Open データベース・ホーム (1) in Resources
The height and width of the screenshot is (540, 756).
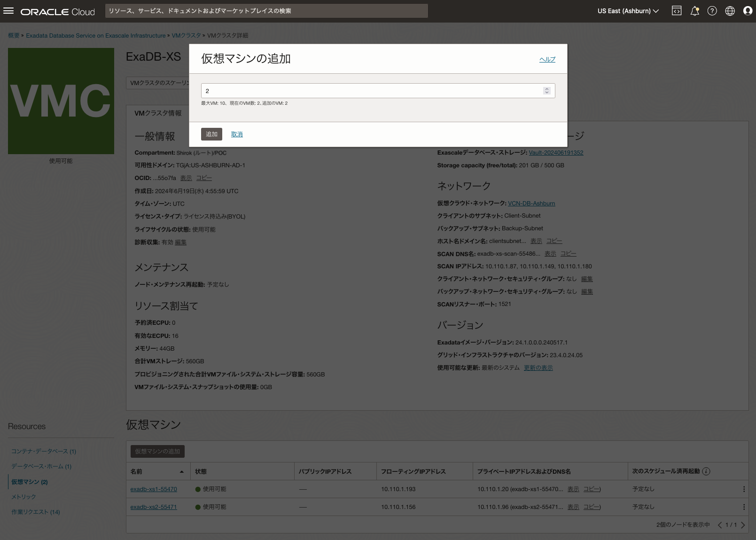pos(41,466)
